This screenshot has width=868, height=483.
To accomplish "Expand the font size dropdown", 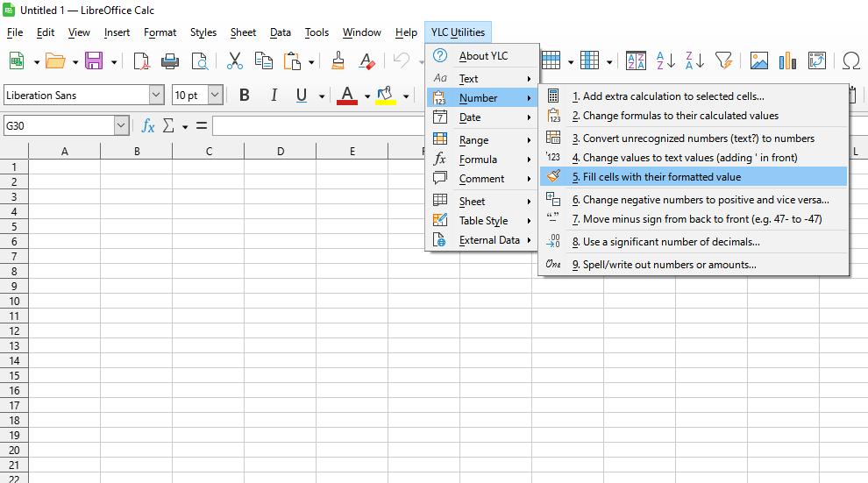I will pos(215,96).
